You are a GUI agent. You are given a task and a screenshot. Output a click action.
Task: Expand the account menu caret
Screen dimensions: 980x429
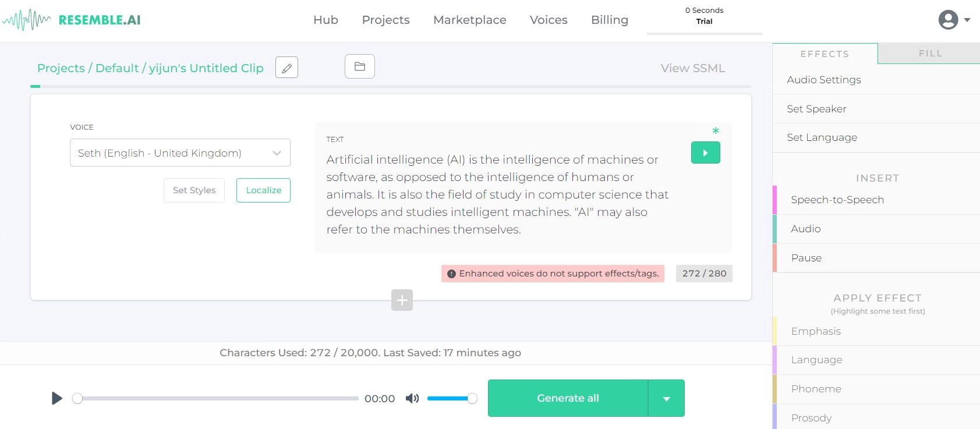tap(967, 20)
